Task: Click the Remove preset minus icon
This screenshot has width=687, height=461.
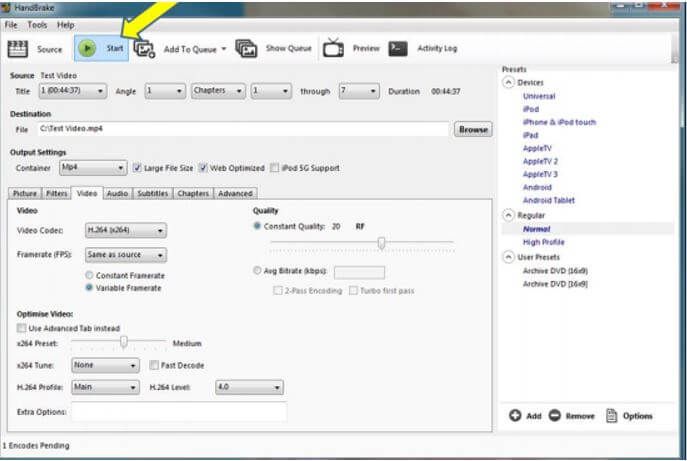Action: click(555, 415)
